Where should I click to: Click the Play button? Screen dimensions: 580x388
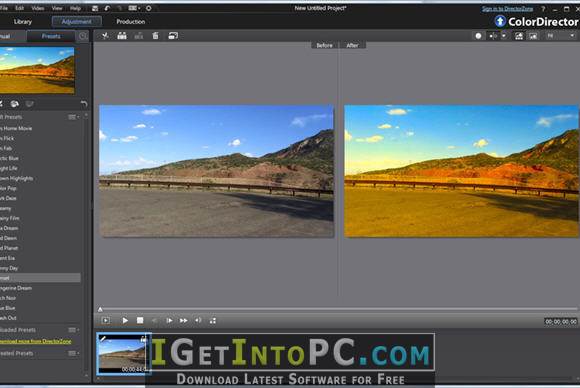125,320
